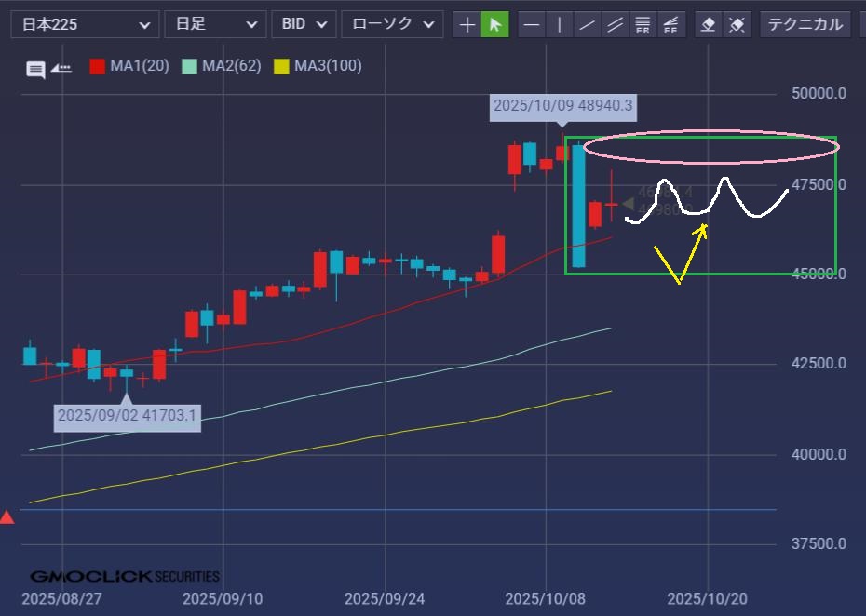Screen dimensions: 866x616
Task: Click the MA1(20) red color swatch
Action: (97, 66)
